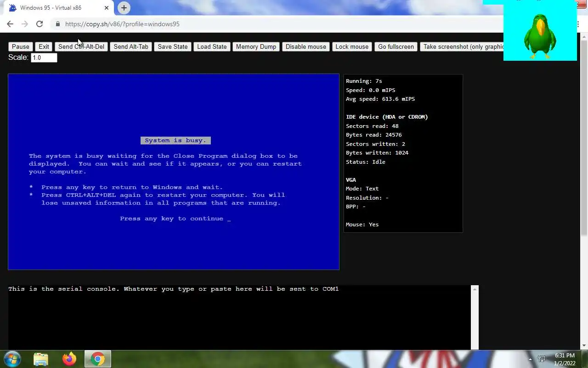Click the Memory Dump button

coord(256,46)
